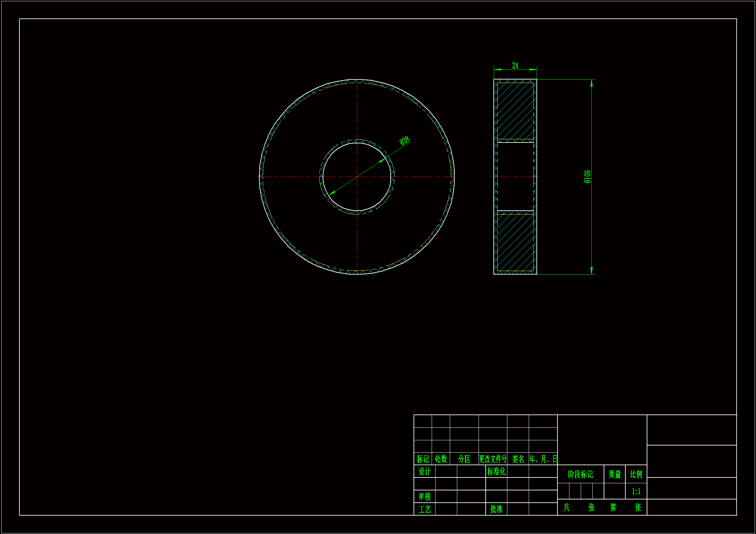Click the 24 width dimension text
The width and height of the screenshot is (756, 534).
[x=515, y=66]
